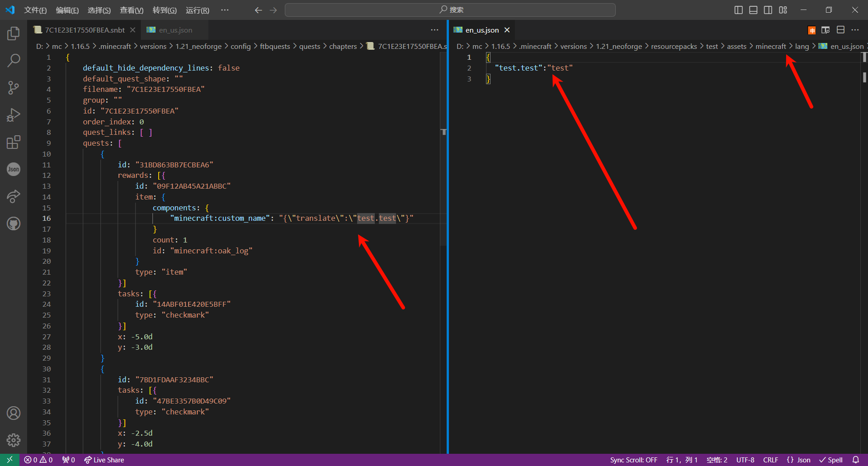This screenshot has height=466, width=868.
Task: Click assets breadcrumb in right editor
Action: [736, 46]
